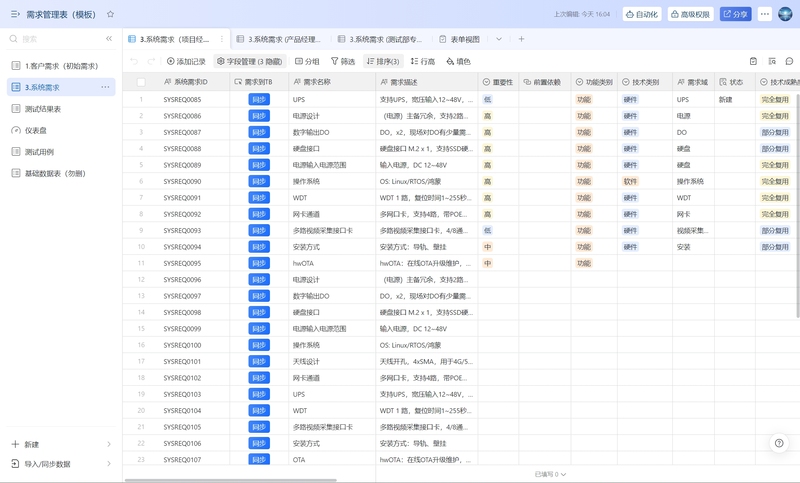This screenshot has height=483, width=800.
Task: Click the vertical scrollbar at right edge
Action: pos(797,204)
